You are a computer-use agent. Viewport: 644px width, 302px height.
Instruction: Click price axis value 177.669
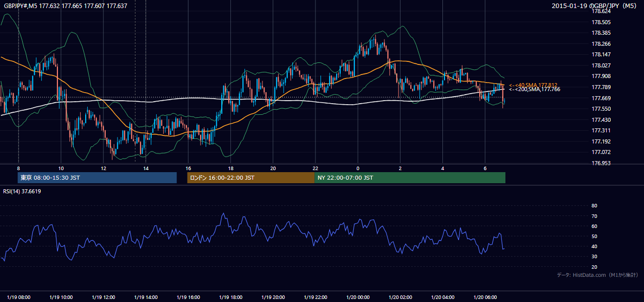[x=601, y=98]
